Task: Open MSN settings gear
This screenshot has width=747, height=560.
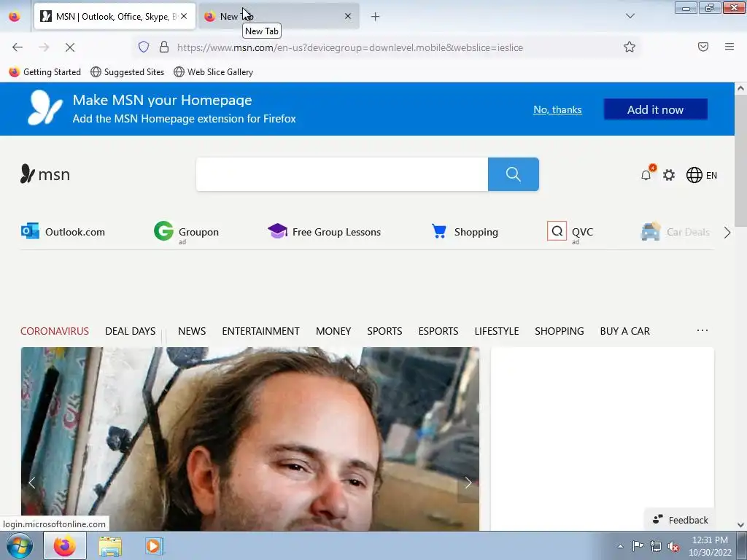Action: (669, 175)
